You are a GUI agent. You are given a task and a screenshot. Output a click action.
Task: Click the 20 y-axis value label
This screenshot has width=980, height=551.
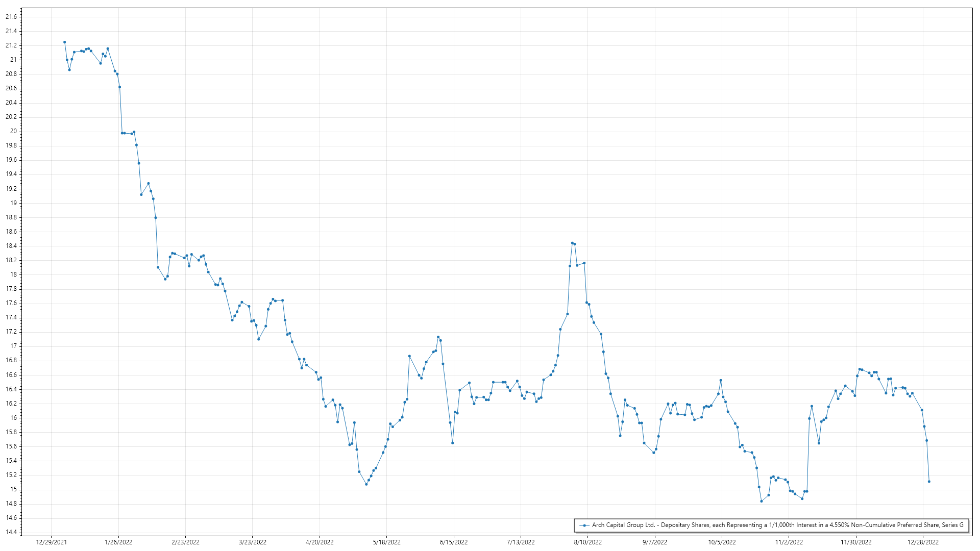(14, 131)
